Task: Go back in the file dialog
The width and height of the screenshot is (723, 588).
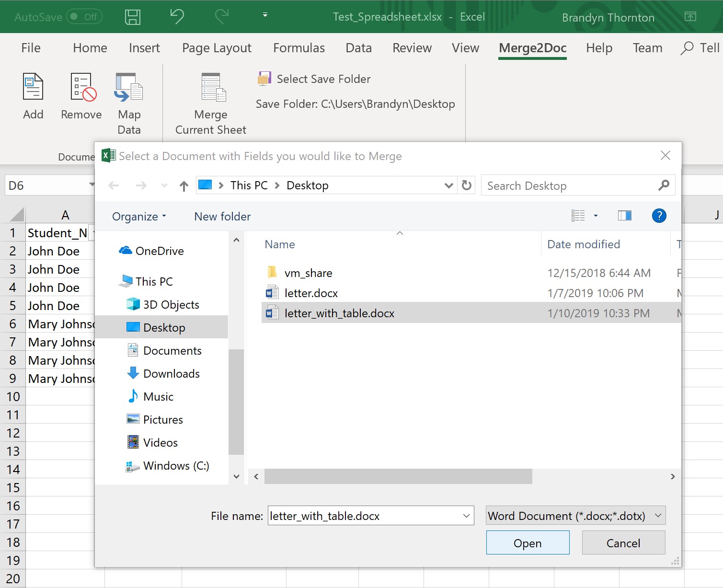Action: (114, 185)
